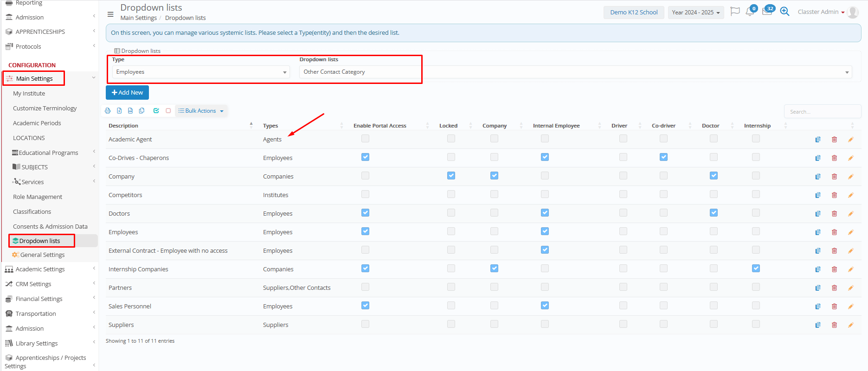Duplicate the Doctors row using copy icon
The width and height of the screenshot is (868, 371).
coord(818,214)
